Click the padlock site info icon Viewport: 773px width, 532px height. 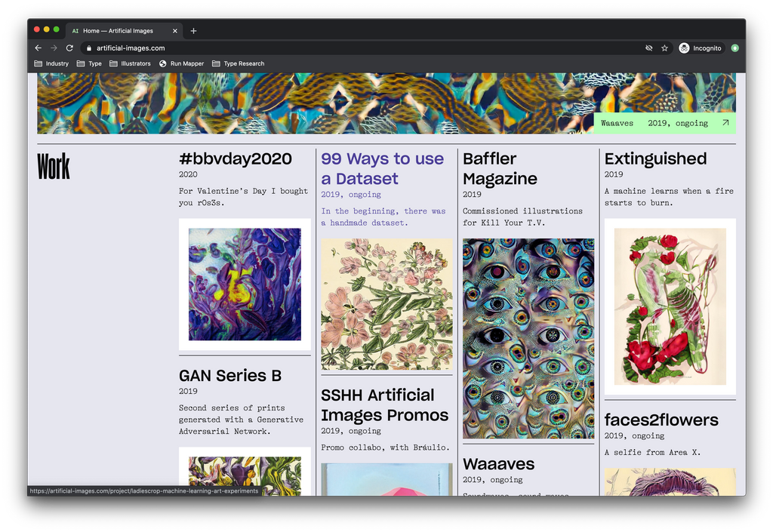point(88,48)
